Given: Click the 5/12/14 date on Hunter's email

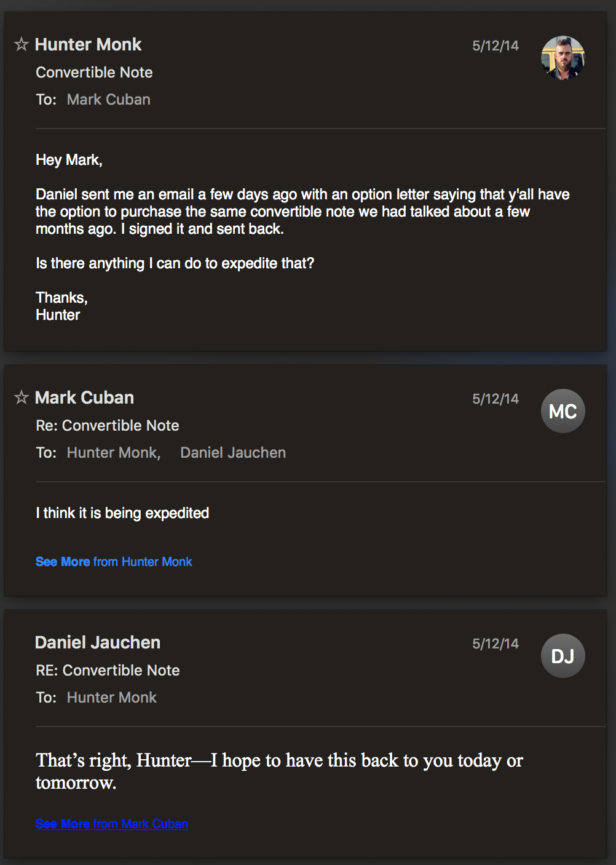Looking at the screenshot, I should [496, 46].
